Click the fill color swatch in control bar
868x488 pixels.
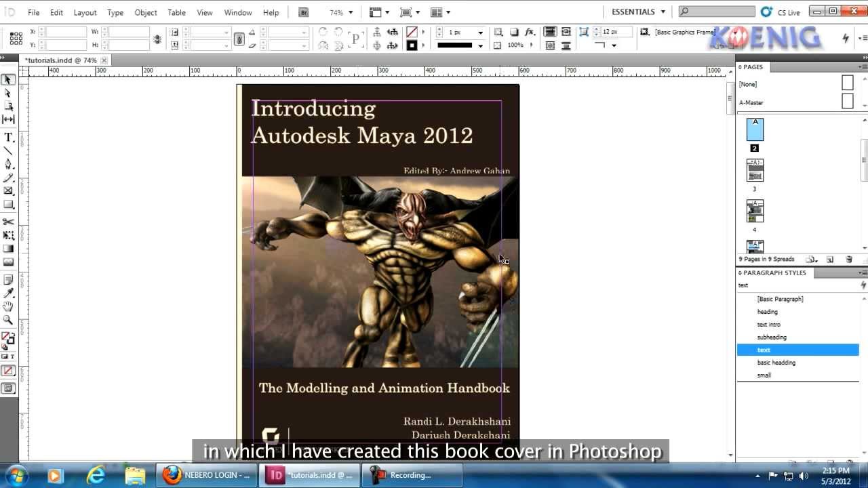click(x=412, y=32)
